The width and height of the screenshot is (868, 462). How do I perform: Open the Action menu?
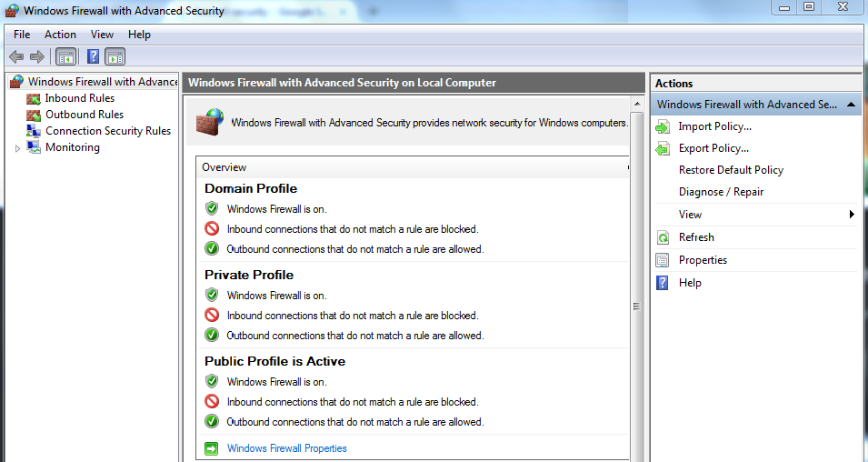point(60,35)
